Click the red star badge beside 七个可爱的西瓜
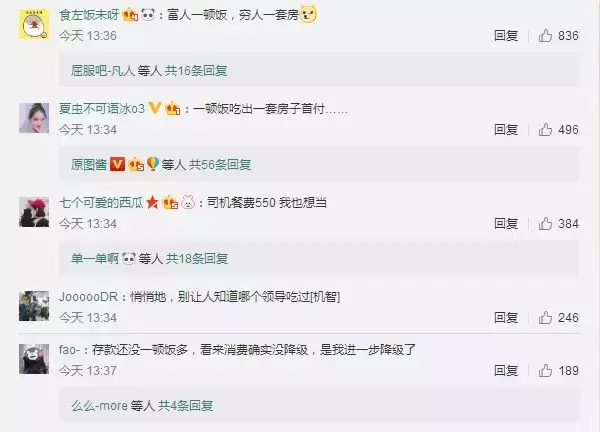 (152, 202)
